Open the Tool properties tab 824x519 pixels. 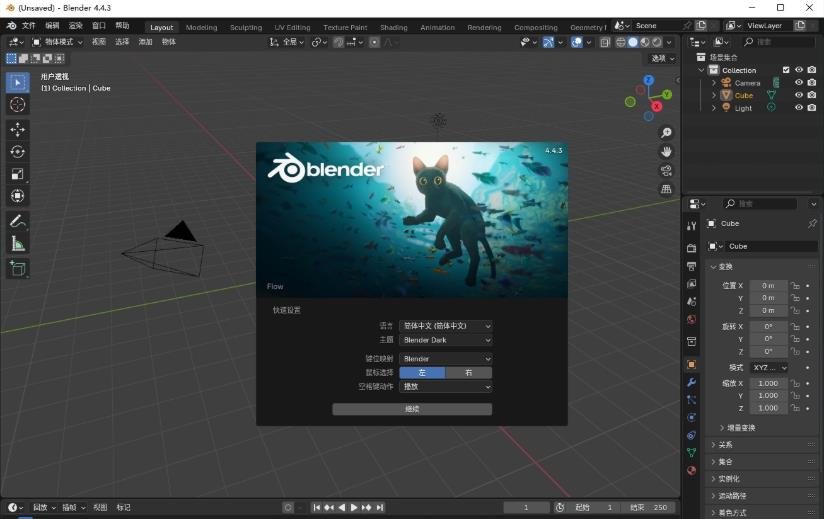692,226
